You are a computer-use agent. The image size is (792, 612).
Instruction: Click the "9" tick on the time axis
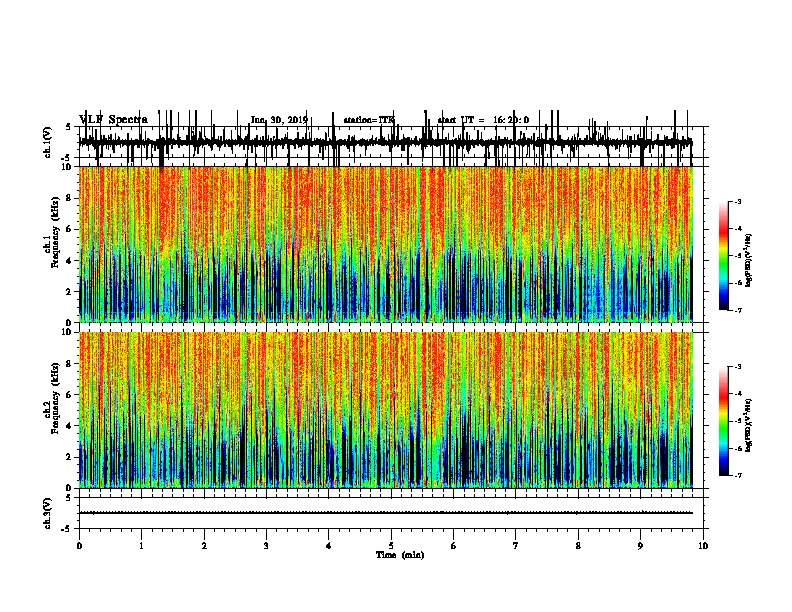[640, 546]
